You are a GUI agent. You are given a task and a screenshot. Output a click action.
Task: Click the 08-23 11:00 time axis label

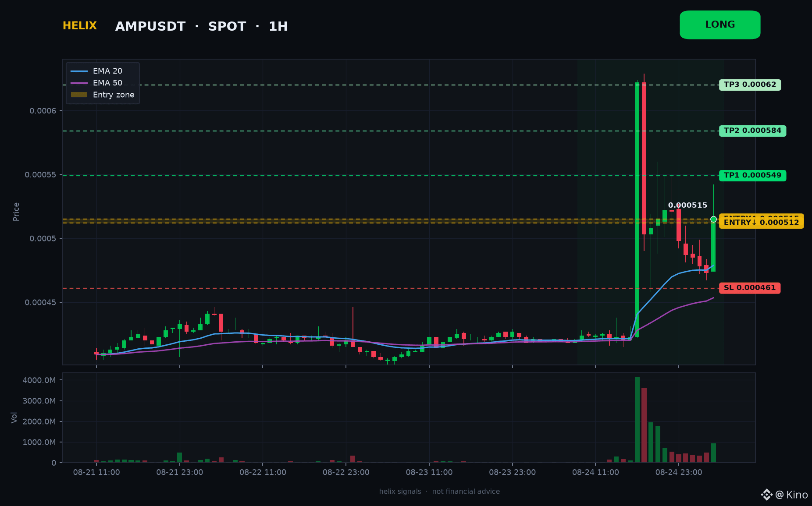[x=429, y=472]
